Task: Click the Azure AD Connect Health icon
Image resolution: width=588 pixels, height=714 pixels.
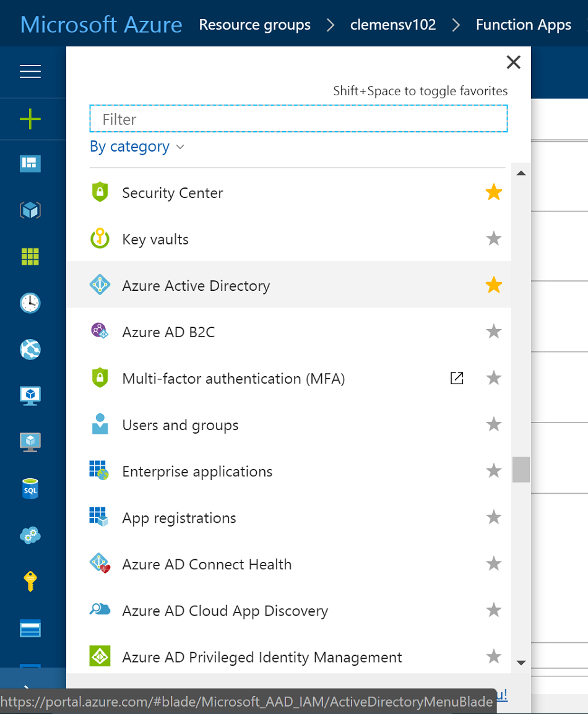Action: pyautogui.click(x=100, y=563)
